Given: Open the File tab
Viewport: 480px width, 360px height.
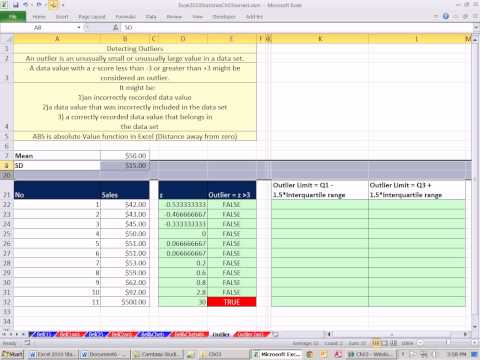Looking at the screenshot, I should [13, 16].
